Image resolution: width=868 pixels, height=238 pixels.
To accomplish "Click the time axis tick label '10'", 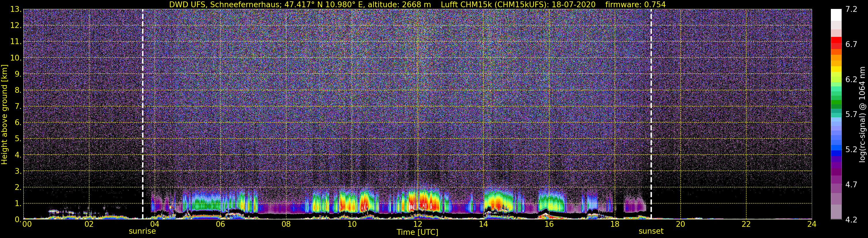I will click(352, 224).
